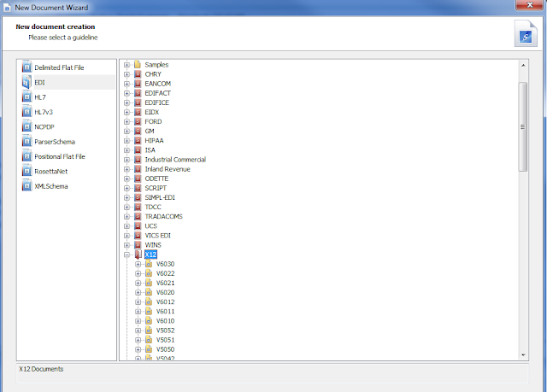Click the XMLSchema icon
This screenshot has width=547, height=392.
point(26,185)
